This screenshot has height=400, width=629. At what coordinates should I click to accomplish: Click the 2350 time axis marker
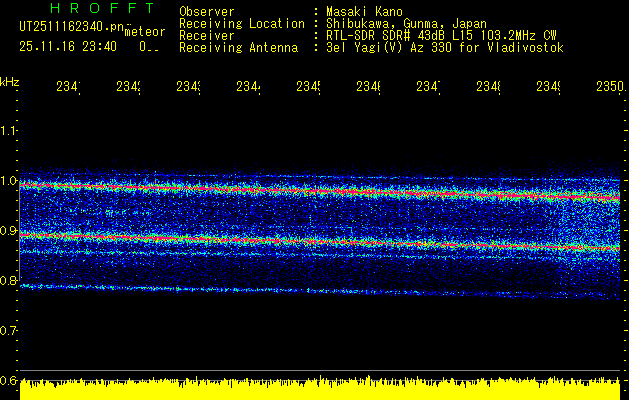[611, 87]
